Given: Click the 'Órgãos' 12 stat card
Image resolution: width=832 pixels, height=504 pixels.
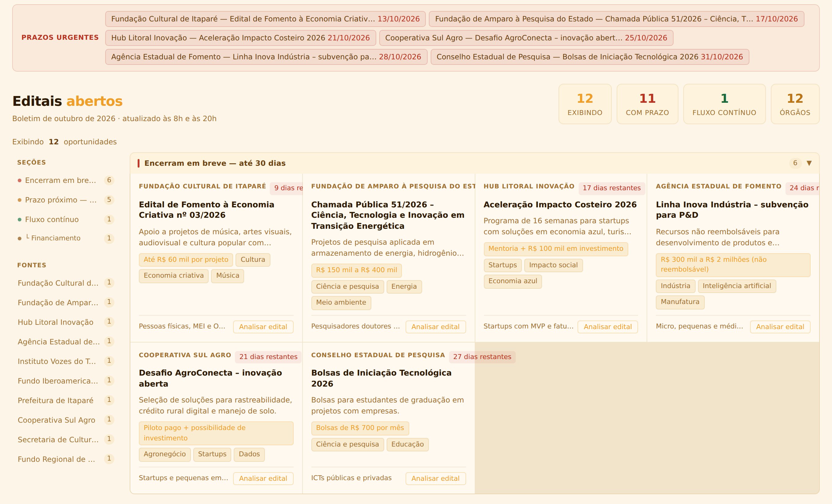Looking at the screenshot, I should click(795, 104).
